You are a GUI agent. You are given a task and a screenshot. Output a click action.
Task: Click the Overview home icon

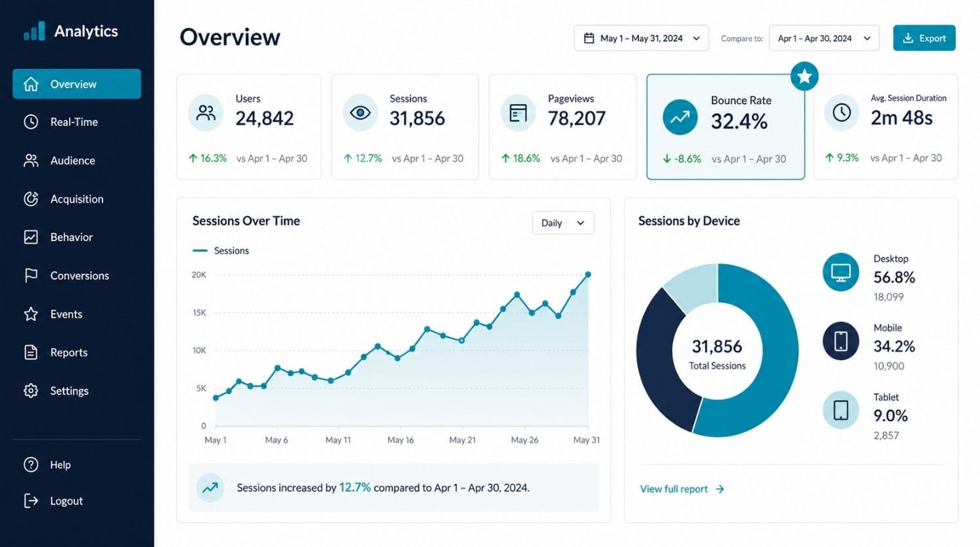tap(31, 84)
